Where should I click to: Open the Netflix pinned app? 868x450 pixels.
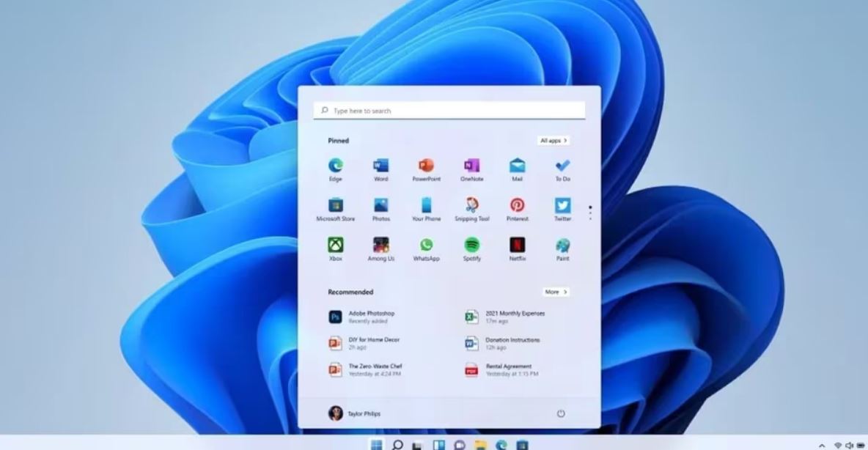click(517, 246)
